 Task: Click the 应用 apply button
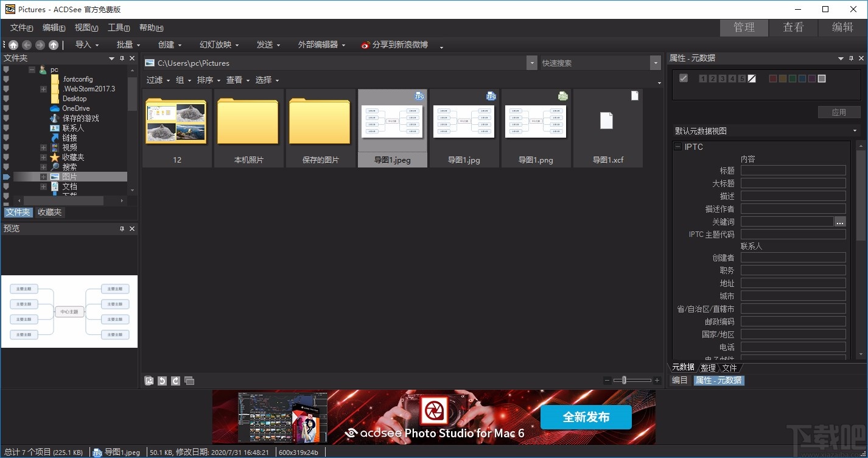click(x=839, y=112)
